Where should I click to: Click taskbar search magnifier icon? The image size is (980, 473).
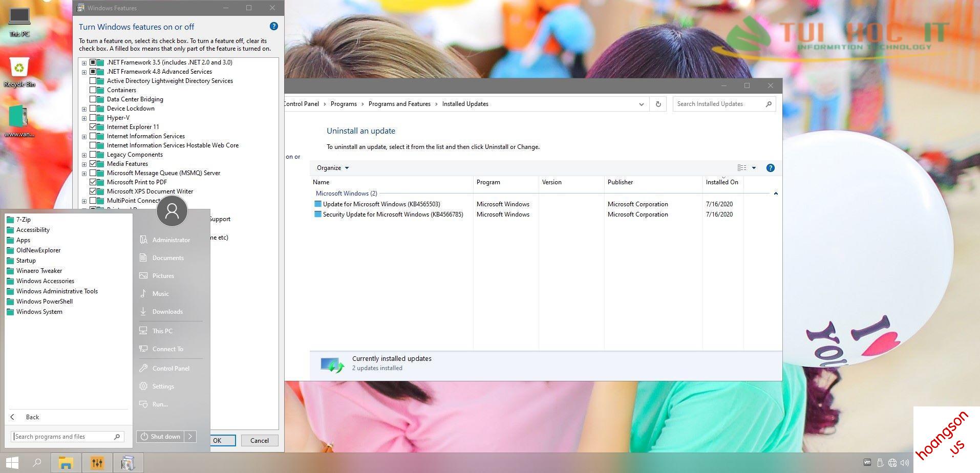click(x=37, y=463)
